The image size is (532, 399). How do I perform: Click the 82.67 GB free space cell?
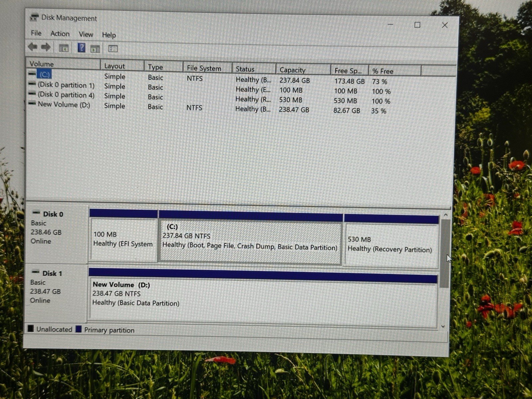point(347,110)
